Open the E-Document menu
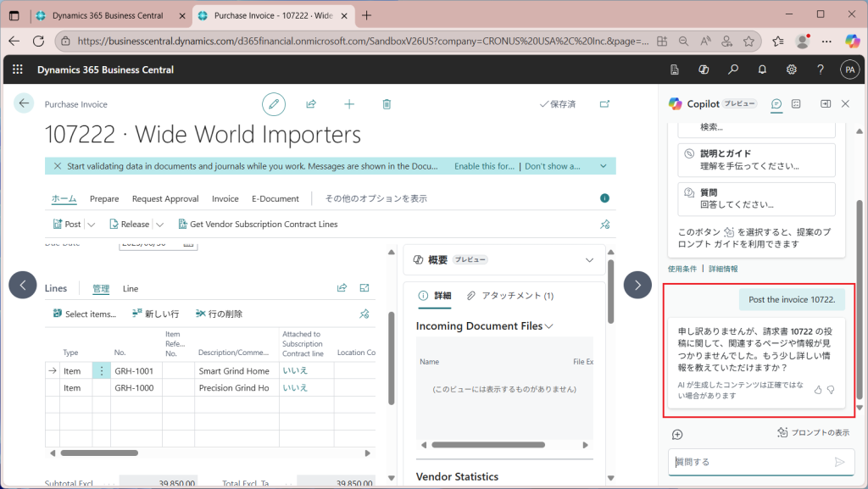This screenshot has width=868, height=489. click(x=275, y=198)
